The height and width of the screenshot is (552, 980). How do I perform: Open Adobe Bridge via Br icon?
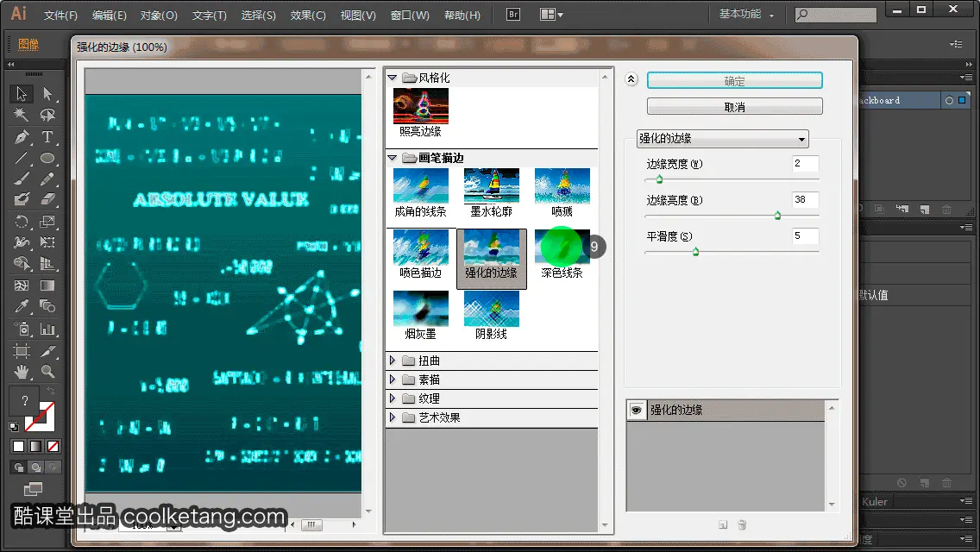[x=513, y=15]
